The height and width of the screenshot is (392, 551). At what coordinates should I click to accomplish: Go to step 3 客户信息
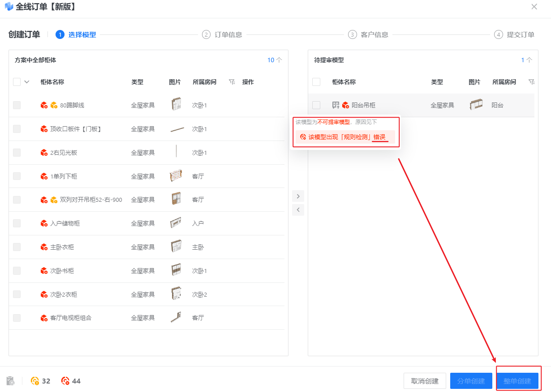point(368,34)
